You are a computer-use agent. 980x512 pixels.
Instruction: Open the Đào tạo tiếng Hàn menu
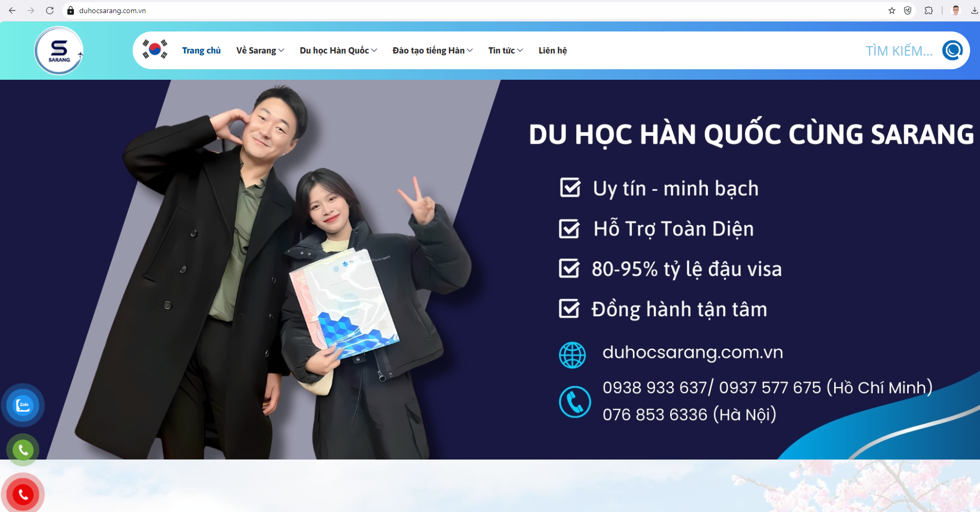click(428, 50)
